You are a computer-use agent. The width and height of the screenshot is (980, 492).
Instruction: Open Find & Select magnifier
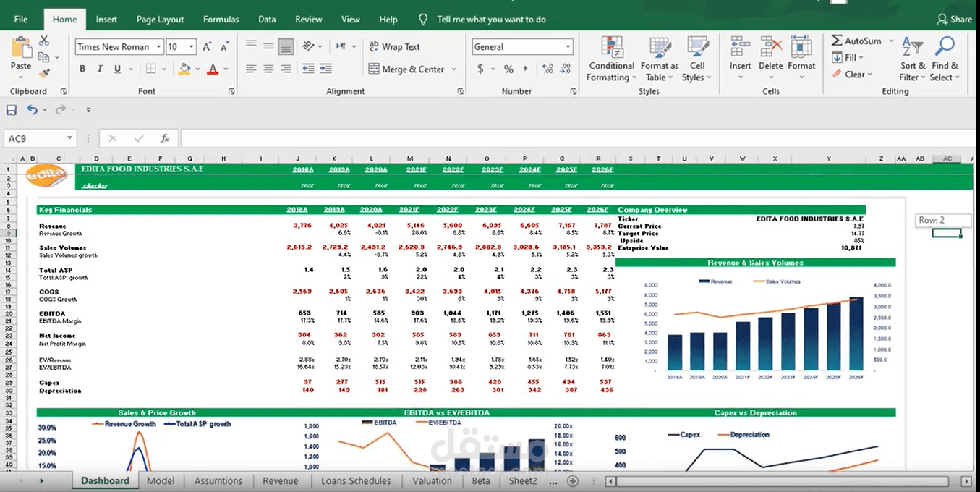click(944, 59)
